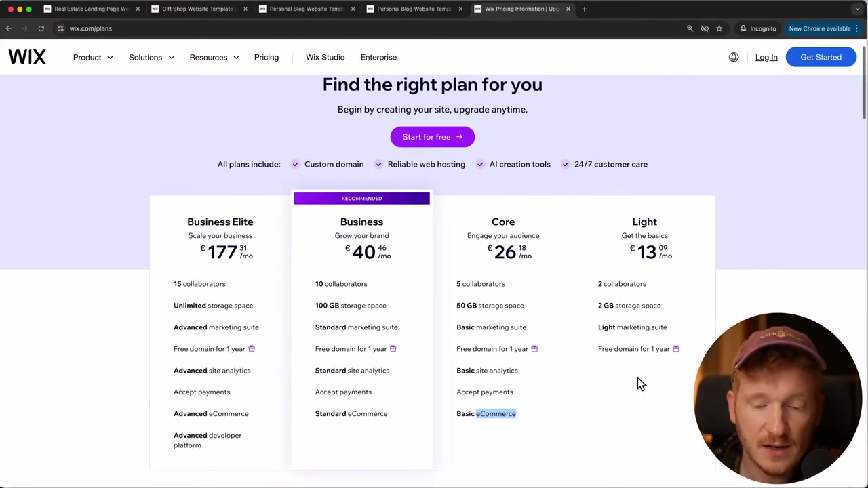
Task: Open the Pricing page
Action: 267,57
